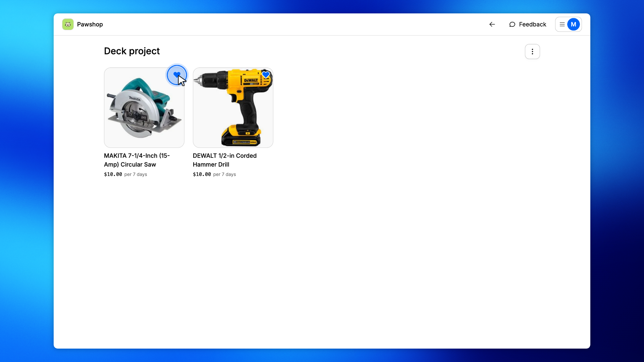Click the Pawshop brand name
This screenshot has height=362, width=644.
tap(90, 24)
